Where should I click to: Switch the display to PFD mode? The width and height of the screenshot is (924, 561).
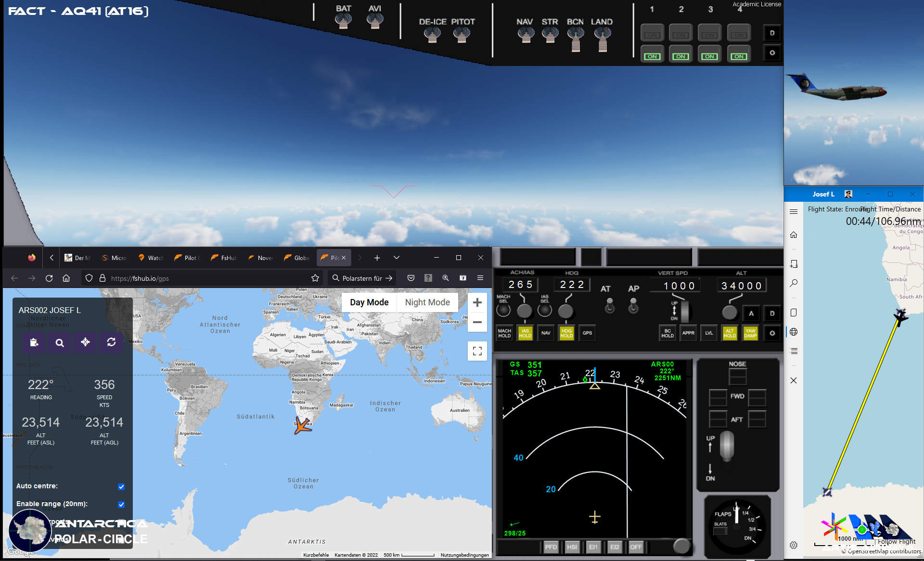pos(551,547)
